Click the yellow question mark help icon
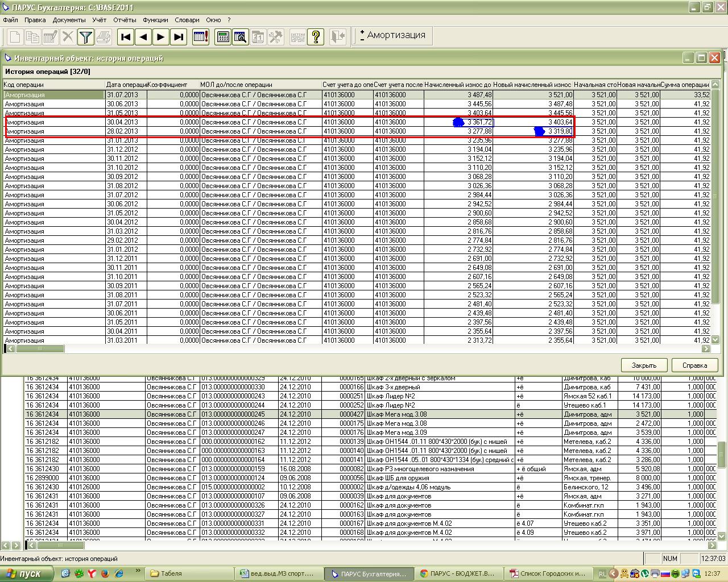The width and height of the screenshot is (728, 582). pyautogui.click(x=316, y=37)
